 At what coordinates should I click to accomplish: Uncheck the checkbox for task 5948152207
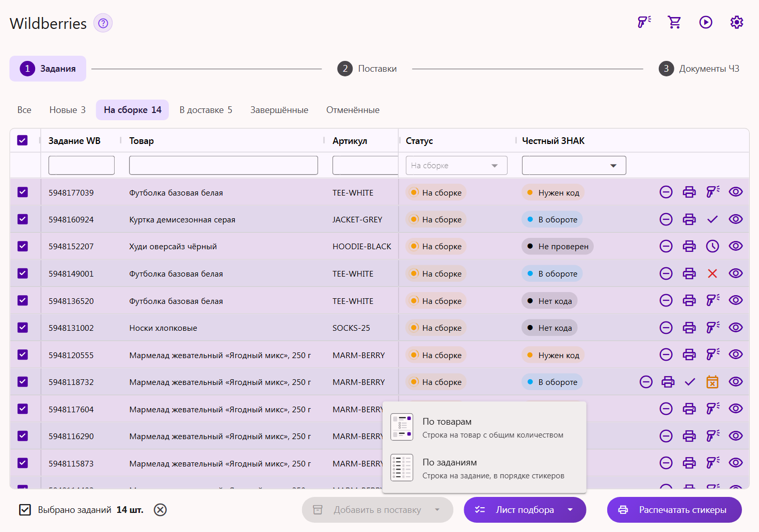coord(23,246)
